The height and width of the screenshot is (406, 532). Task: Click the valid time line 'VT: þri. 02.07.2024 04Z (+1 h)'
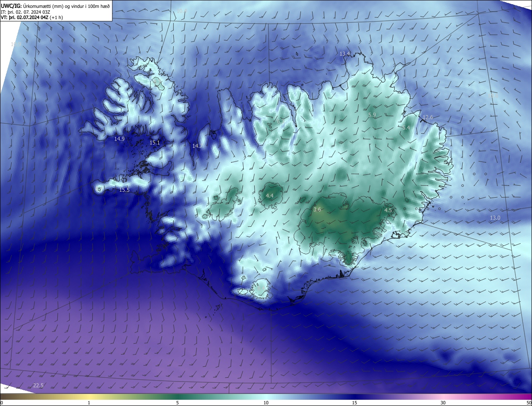click(32, 17)
